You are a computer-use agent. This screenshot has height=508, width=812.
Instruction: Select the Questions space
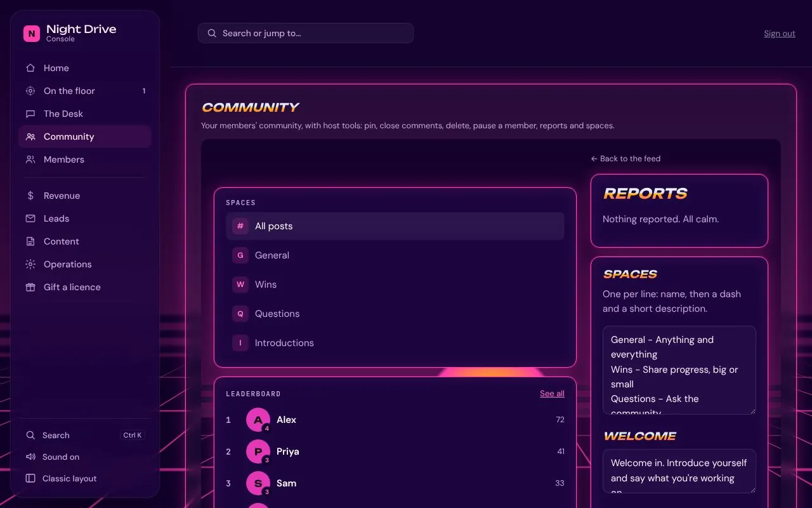click(x=395, y=314)
